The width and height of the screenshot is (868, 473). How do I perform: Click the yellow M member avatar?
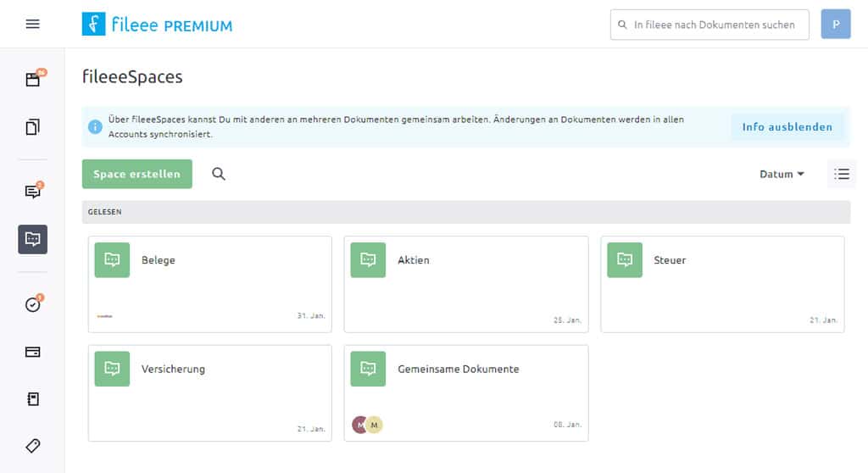[x=375, y=425]
